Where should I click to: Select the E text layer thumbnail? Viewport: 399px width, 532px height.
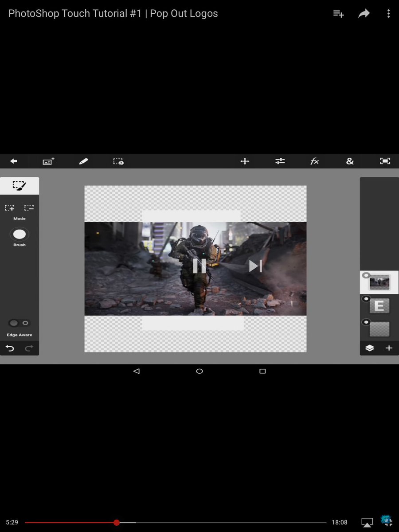(x=379, y=305)
